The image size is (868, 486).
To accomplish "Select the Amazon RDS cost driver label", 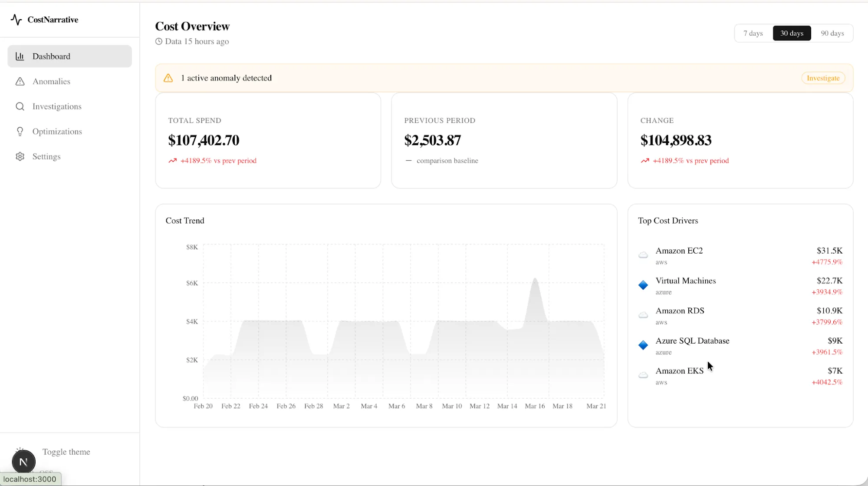I will [680, 311].
